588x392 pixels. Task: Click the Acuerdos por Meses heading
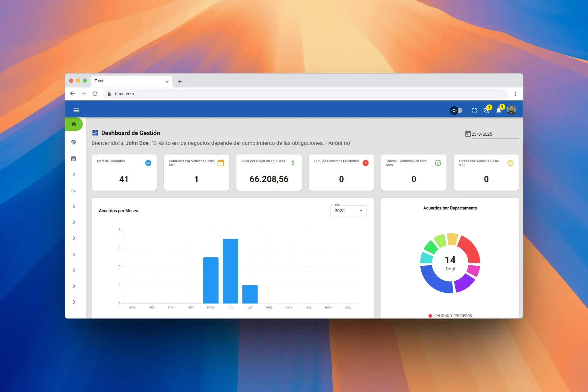tap(118, 211)
